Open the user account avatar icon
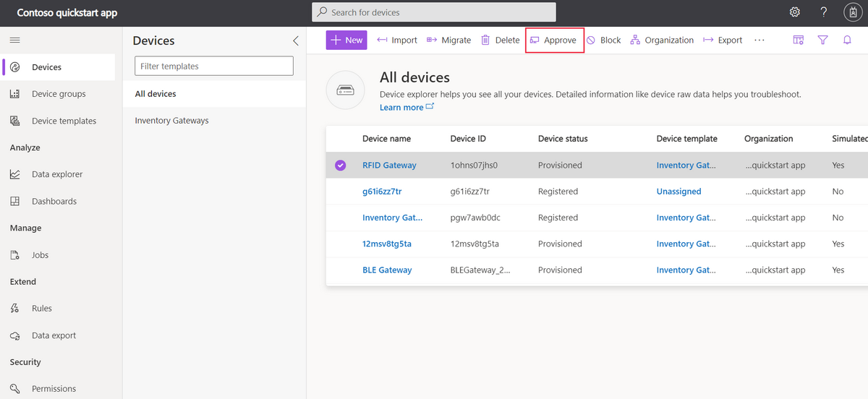This screenshot has width=868, height=399. tap(853, 12)
